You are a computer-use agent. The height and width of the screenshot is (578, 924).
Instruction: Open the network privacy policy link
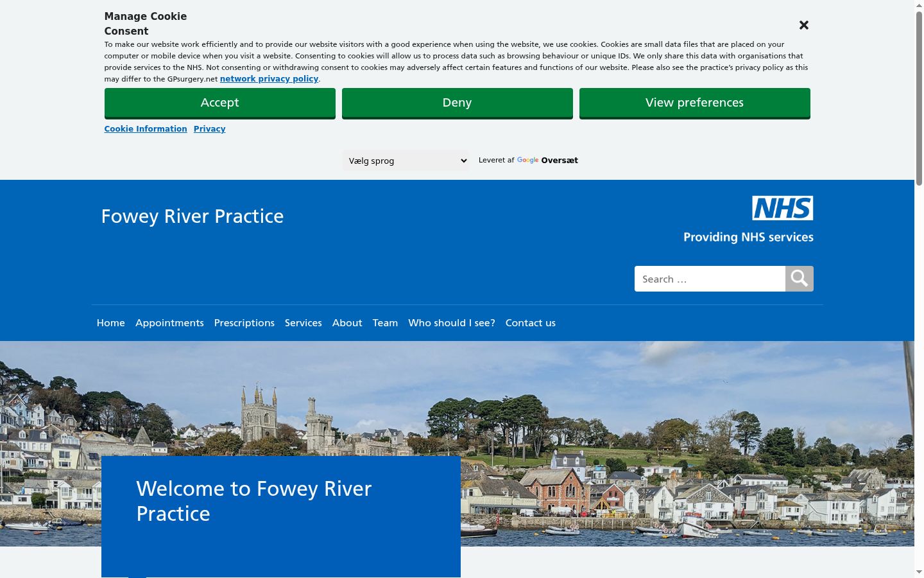269,79
